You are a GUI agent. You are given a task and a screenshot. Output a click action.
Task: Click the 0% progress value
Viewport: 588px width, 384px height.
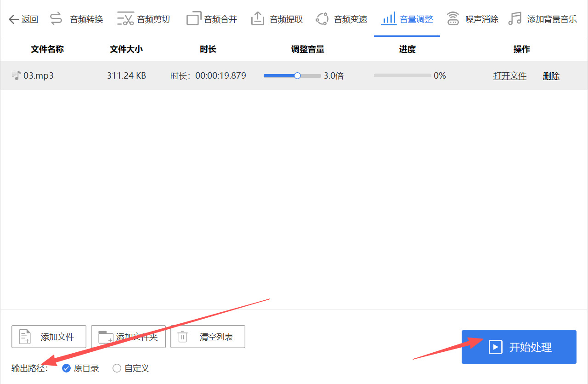coord(440,75)
